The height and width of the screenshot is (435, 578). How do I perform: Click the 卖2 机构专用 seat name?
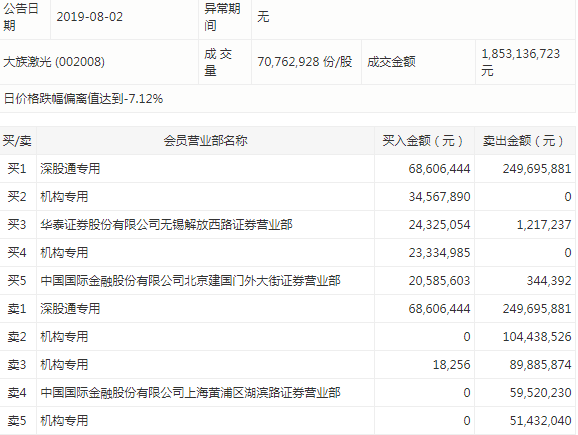pyautogui.click(x=64, y=337)
